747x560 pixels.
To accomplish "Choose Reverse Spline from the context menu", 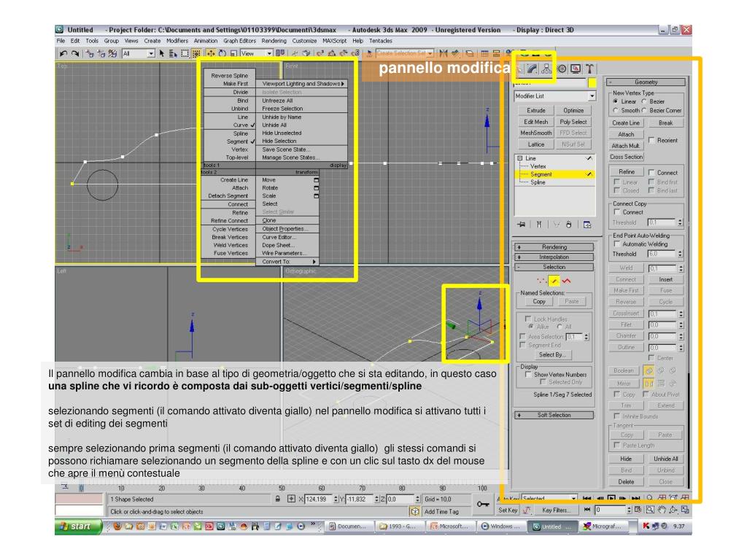I will 229,75.
